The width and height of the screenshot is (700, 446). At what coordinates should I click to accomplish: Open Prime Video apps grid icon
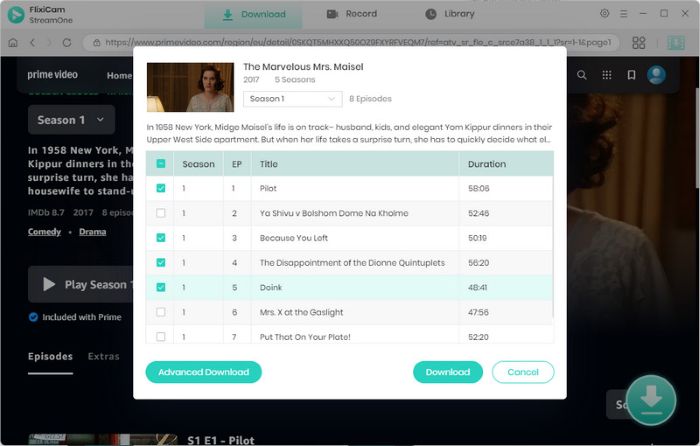click(x=607, y=75)
